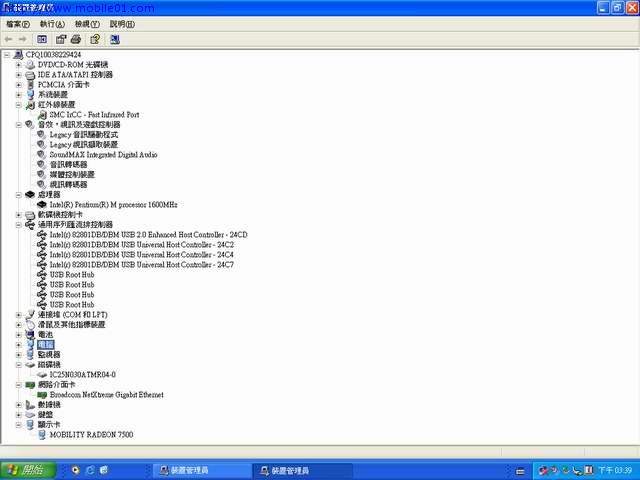640x480 pixels.
Task: Launch Internet Explorer from quick launch
Action: click(90, 470)
